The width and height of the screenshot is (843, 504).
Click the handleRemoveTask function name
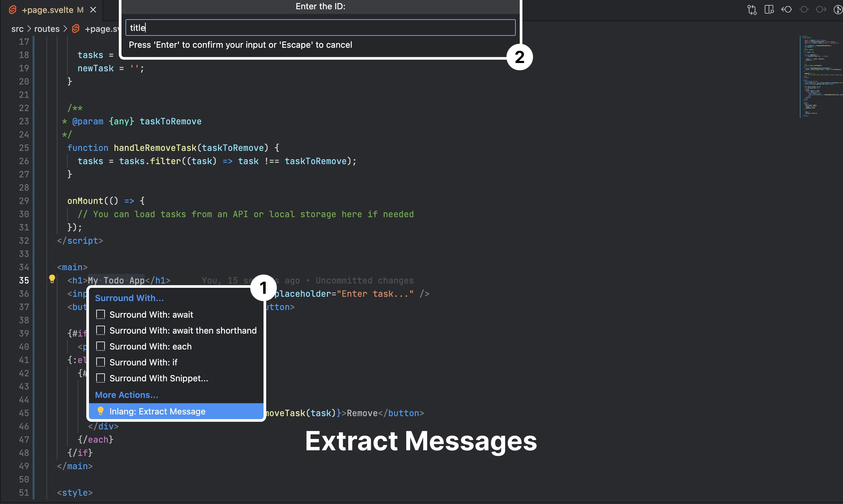[x=155, y=148]
